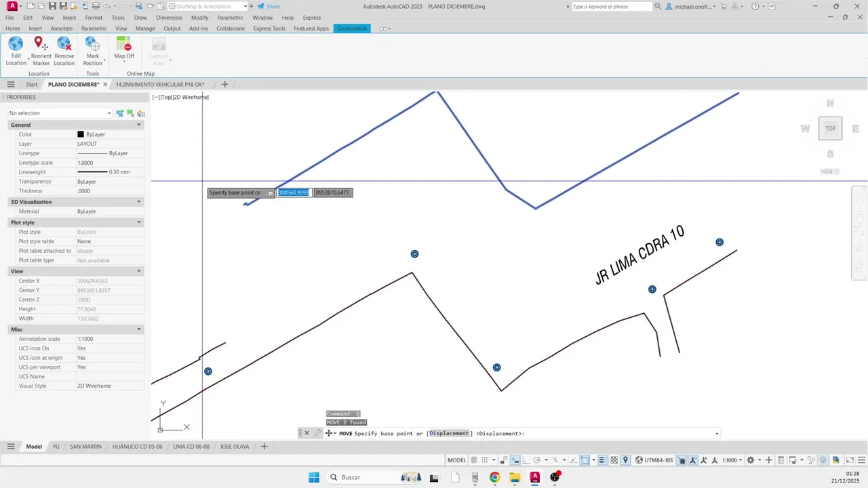The image size is (868, 488).
Task: Click the Windows Start button
Action: click(314, 477)
